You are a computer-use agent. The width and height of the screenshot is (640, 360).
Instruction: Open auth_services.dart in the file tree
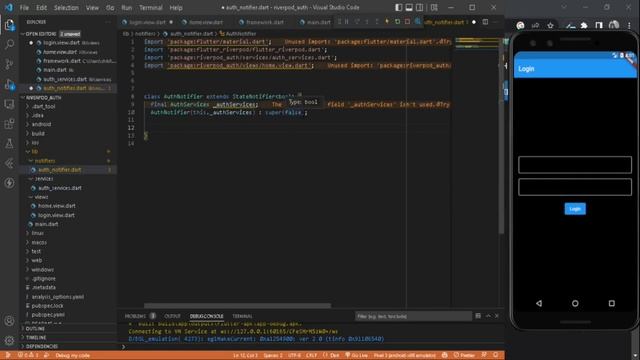(60, 188)
